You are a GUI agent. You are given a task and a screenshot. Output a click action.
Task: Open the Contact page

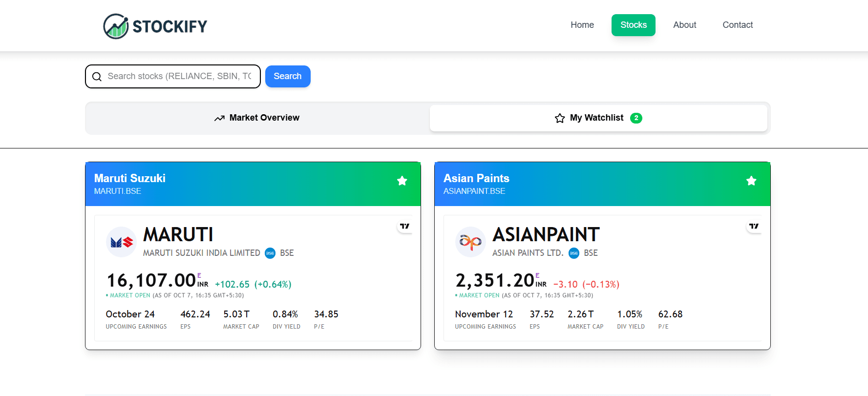[x=738, y=25]
